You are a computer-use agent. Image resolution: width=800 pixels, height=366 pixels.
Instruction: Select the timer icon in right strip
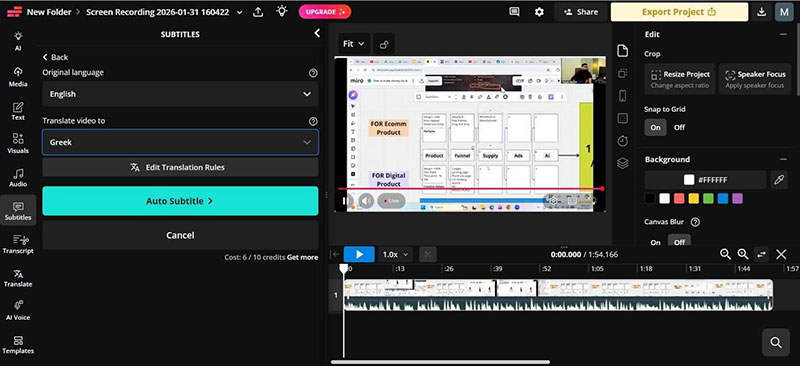[x=622, y=141]
